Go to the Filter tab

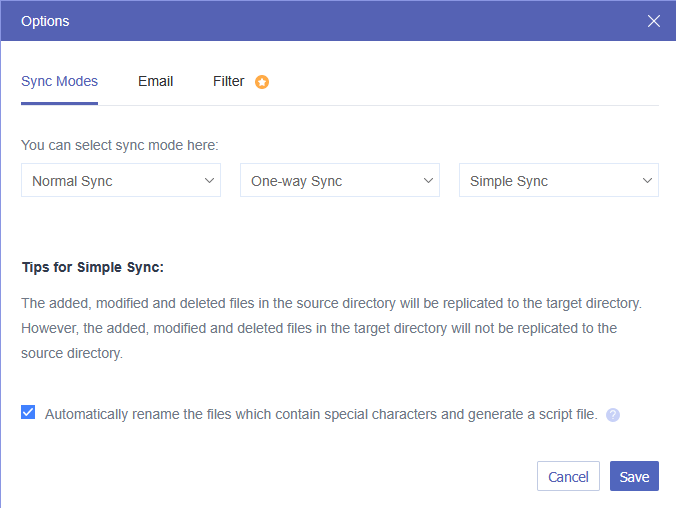[x=229, y=82]
